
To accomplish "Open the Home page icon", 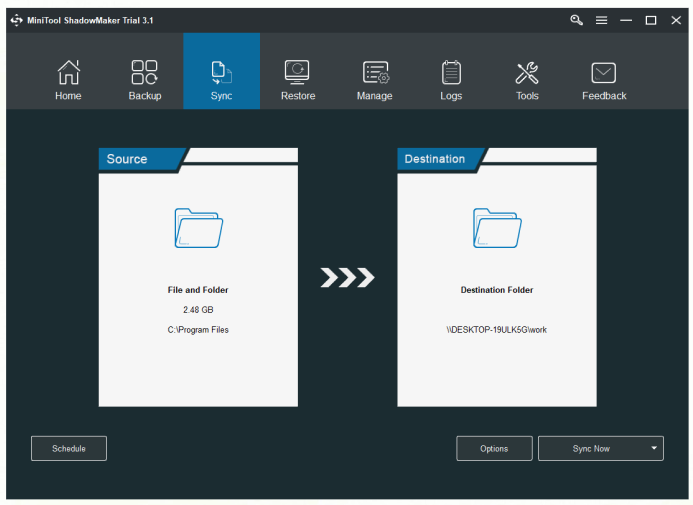I will 68,73.
